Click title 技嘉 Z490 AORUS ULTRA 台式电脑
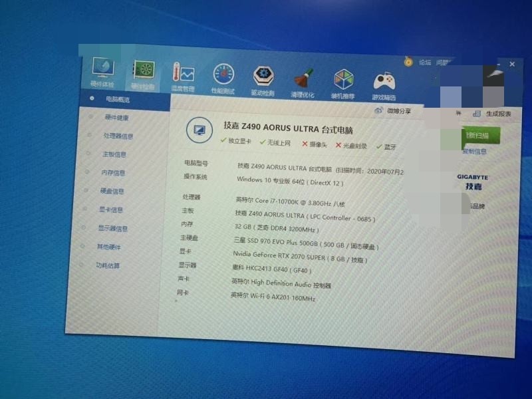Screen dimensions: 532x399 coord(288,128)
